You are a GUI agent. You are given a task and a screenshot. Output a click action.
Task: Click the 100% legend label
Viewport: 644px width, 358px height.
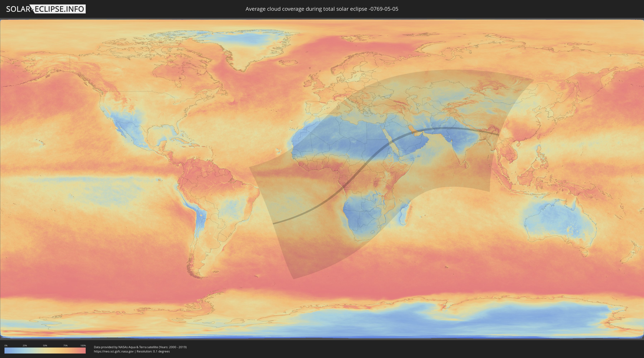[x=83, y=345]
